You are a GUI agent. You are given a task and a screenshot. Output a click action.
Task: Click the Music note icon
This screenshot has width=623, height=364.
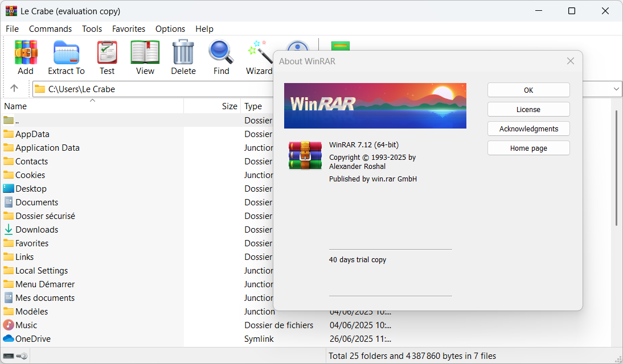click(x=9, y=325)
